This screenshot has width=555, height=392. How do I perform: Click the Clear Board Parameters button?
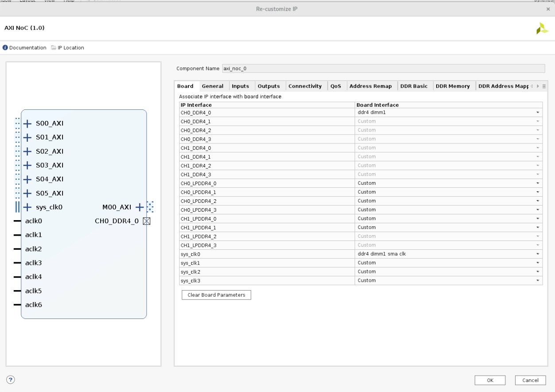216,295
